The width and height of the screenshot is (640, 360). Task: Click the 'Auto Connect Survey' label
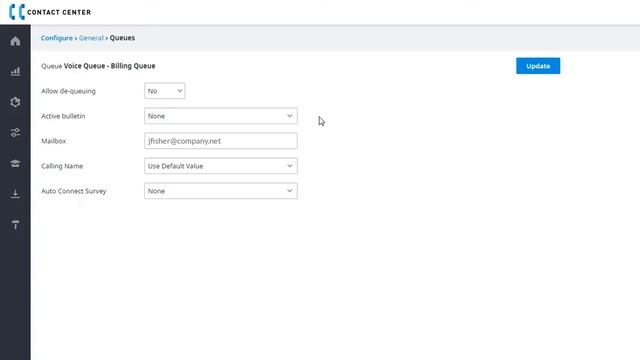(73, 191)
